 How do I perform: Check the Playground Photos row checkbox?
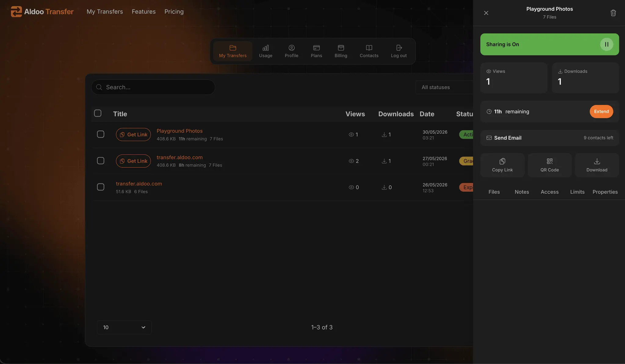coord(100,134)
